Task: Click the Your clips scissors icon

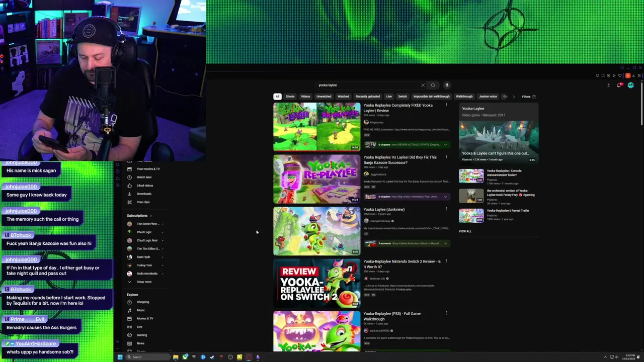Action: [129, 202]
